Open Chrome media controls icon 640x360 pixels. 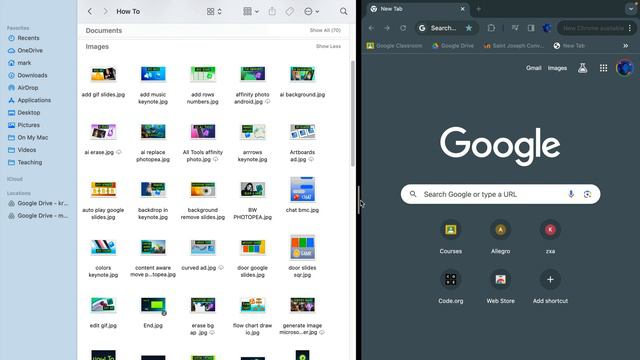coord(515,28)
